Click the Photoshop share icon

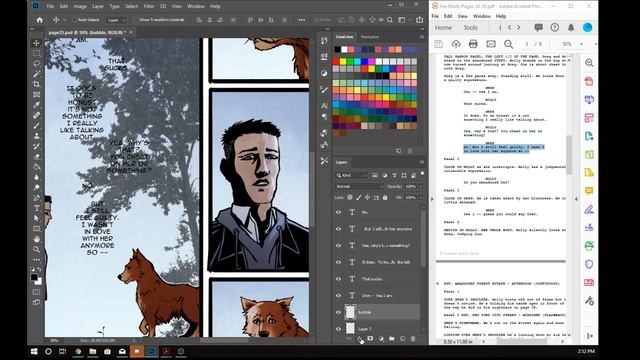click(419, 20)
